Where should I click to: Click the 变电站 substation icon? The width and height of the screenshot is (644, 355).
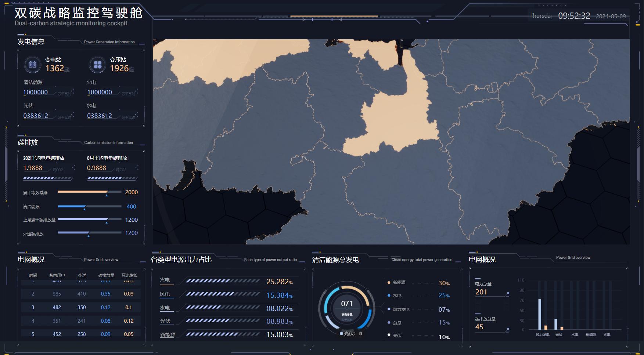click(32, 65)
